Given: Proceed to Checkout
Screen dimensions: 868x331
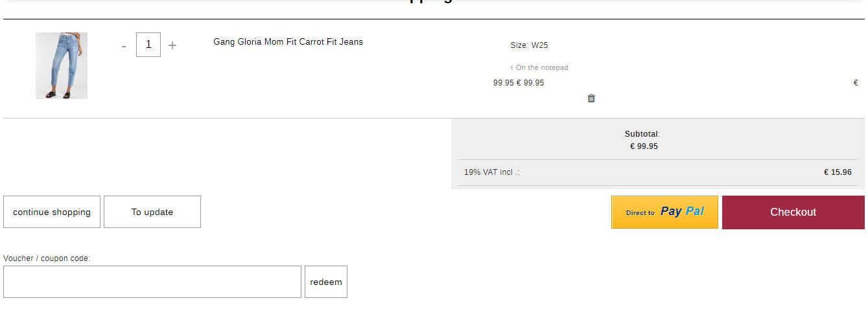Looking at the screenshot, I should tap(793, 212).
